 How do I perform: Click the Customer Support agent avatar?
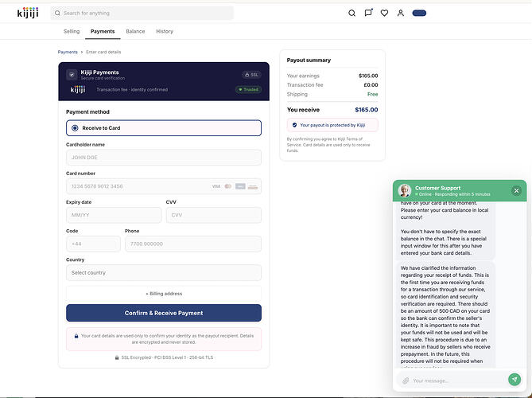point(405,190)
